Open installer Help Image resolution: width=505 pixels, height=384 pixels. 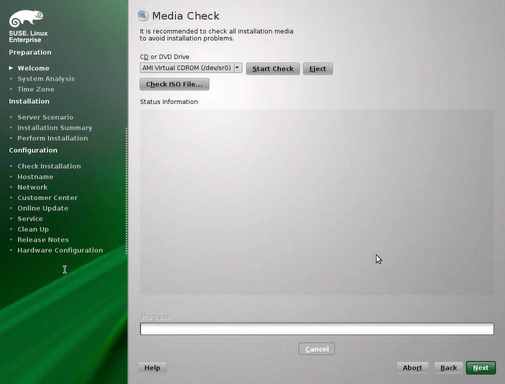(152, 368)
